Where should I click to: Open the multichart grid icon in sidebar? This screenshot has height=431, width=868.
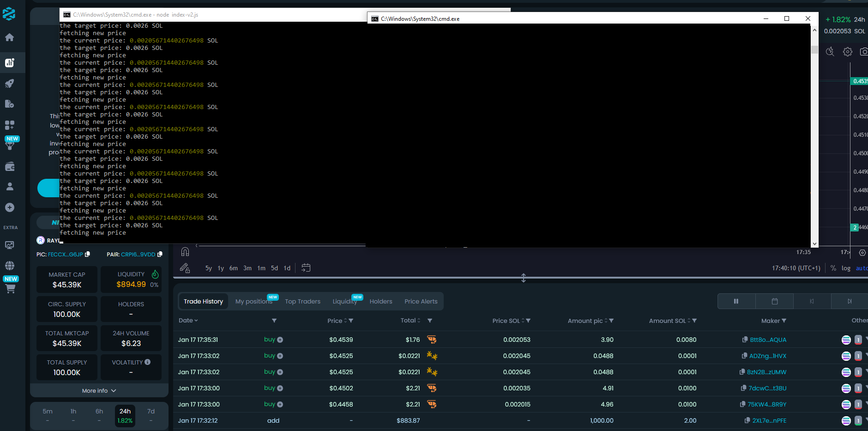click(9, 125)
